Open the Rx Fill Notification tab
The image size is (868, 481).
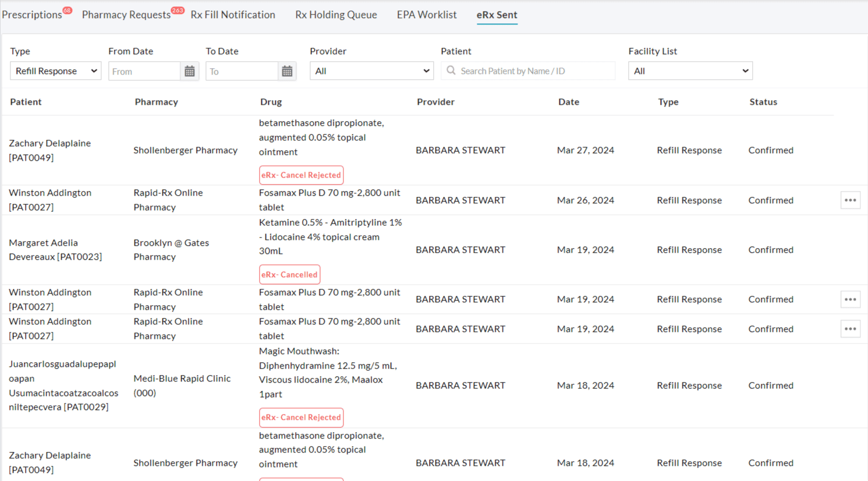point(233,15)
